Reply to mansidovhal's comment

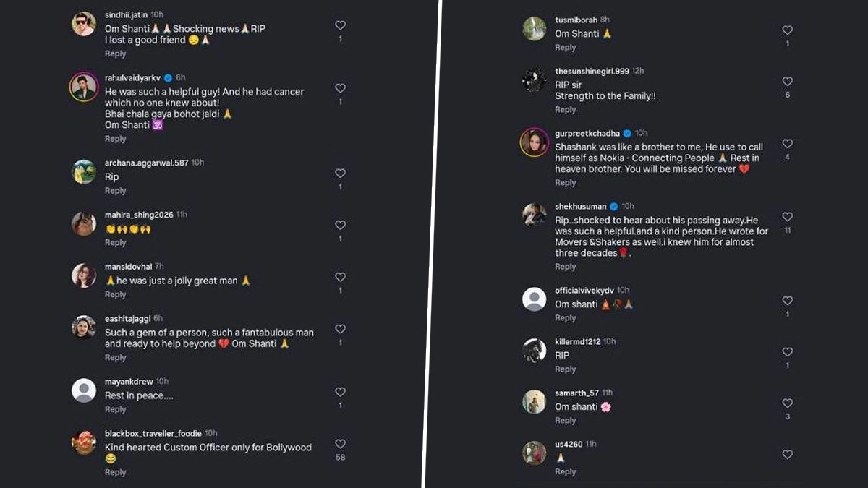point(115,295)
